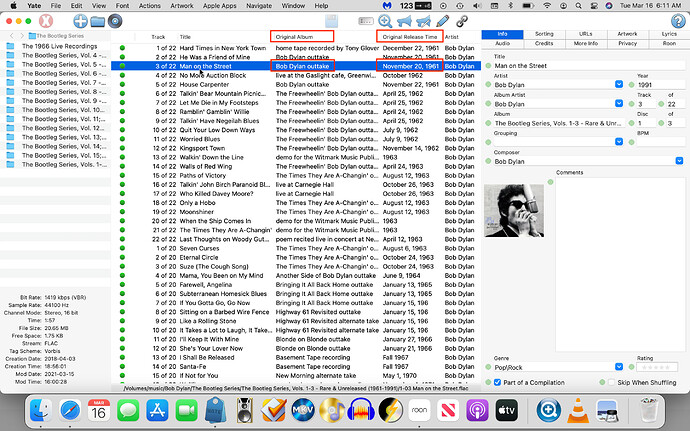
Task: Open Yate tag icon in the Dock
Action: coord(216,410)
